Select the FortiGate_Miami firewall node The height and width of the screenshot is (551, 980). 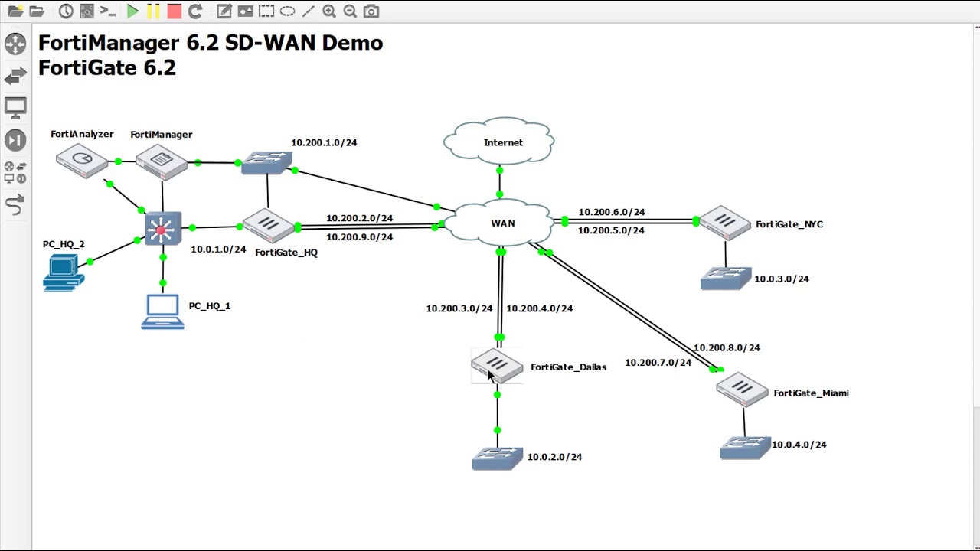pos(742,389)
